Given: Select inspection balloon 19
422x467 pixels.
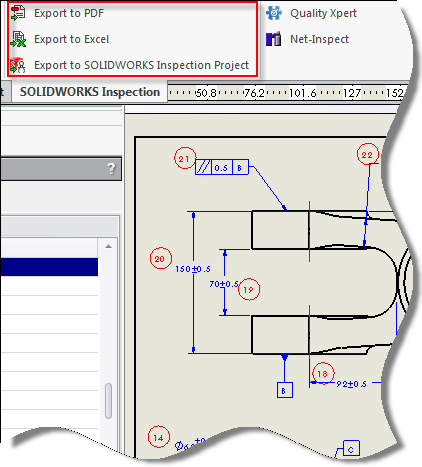Looking at the screenshot, I should [x=249, y=289].
